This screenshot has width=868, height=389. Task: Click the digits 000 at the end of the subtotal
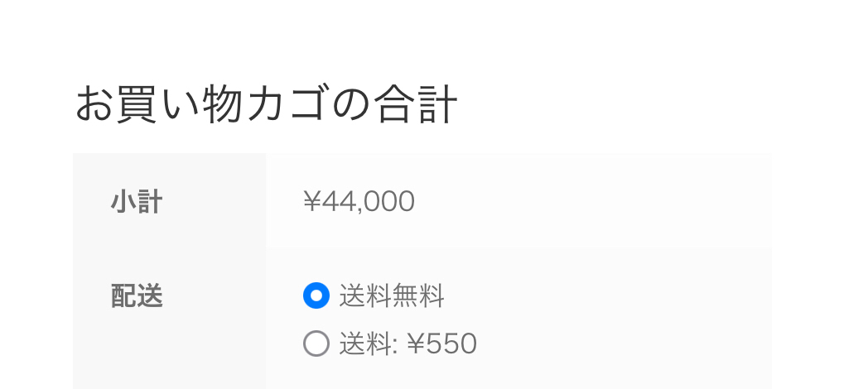click(x=392, y=201)
